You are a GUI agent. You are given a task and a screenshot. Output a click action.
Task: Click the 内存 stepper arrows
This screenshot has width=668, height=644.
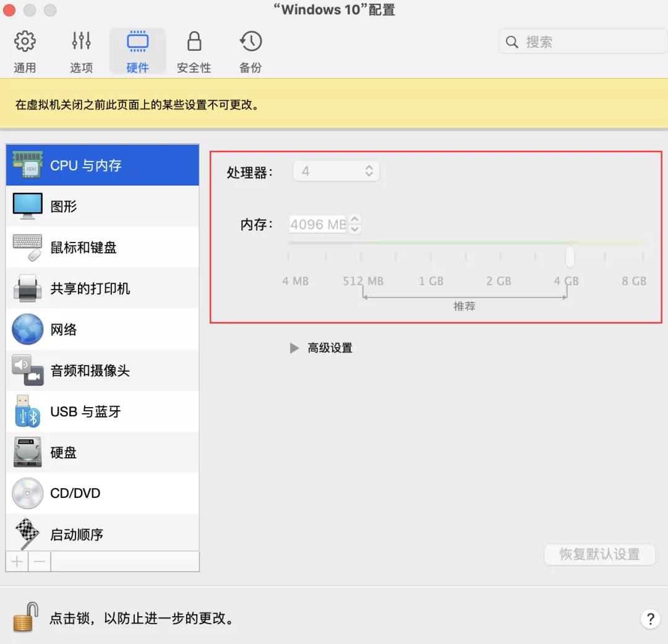pyautogui.click(x=354, y=224)
